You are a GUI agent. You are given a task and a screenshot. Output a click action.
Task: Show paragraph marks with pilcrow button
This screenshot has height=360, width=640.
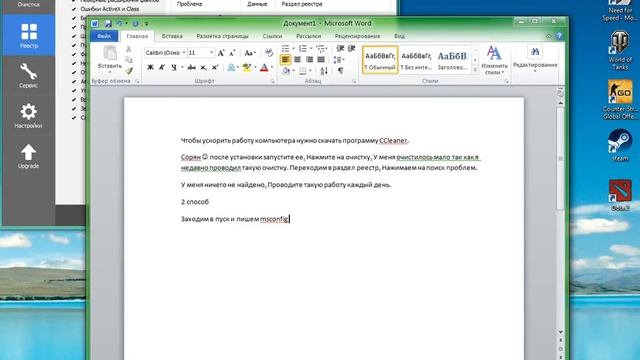click(x=340, y=71)
